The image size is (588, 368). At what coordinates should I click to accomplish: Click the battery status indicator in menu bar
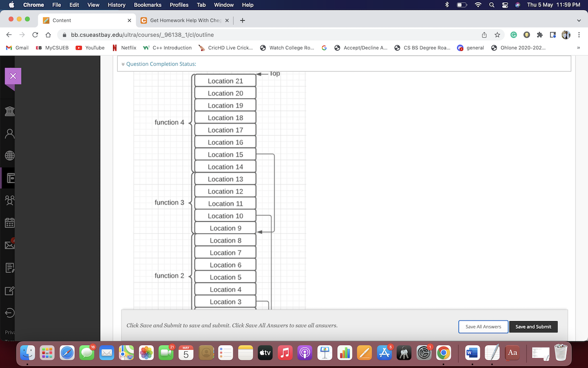462,5
